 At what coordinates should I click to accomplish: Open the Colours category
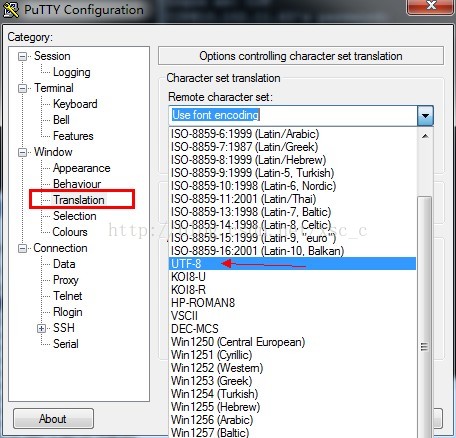click(70, 232)
